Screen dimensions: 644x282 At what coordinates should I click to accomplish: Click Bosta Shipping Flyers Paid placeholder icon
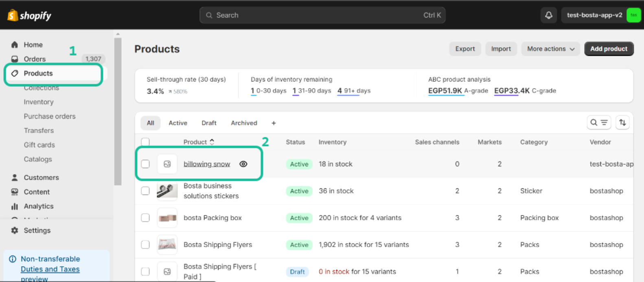(167, 271)
